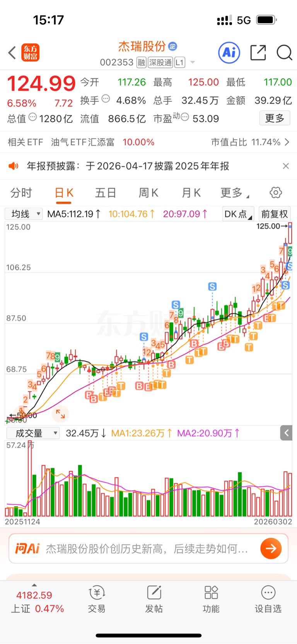297x644 pixels.
Task: Expand 市值占比 11.74% chevron
Action: pos(287,142)
